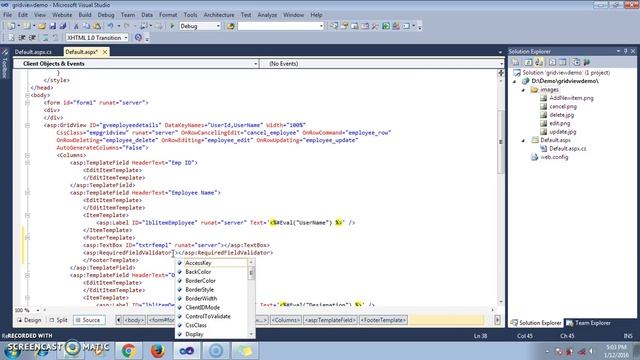Save the current file with the Save icon
Viewport: 640px width, 360px height.
coord(53,26)
